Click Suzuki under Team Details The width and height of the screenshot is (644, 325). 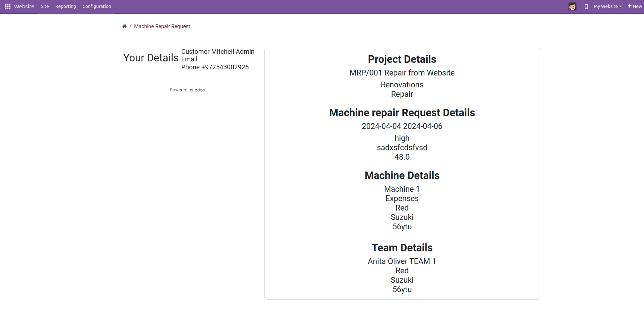click(x=402, y=280)
